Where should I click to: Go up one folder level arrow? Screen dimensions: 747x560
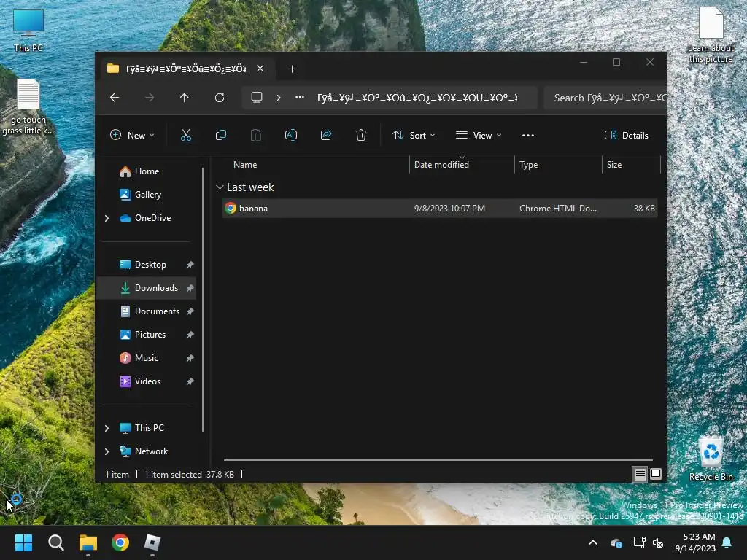point(185,98)
